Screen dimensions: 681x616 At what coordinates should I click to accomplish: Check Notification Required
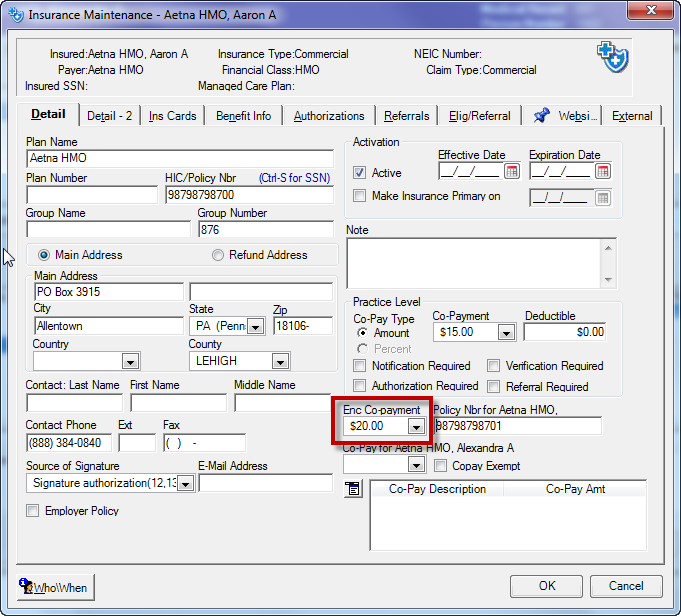[x=359, y=366]
